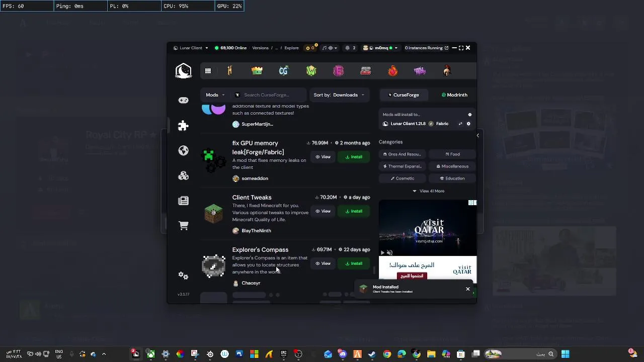
Task: Filter by Cosmetic category
Action: pos(402,178)
